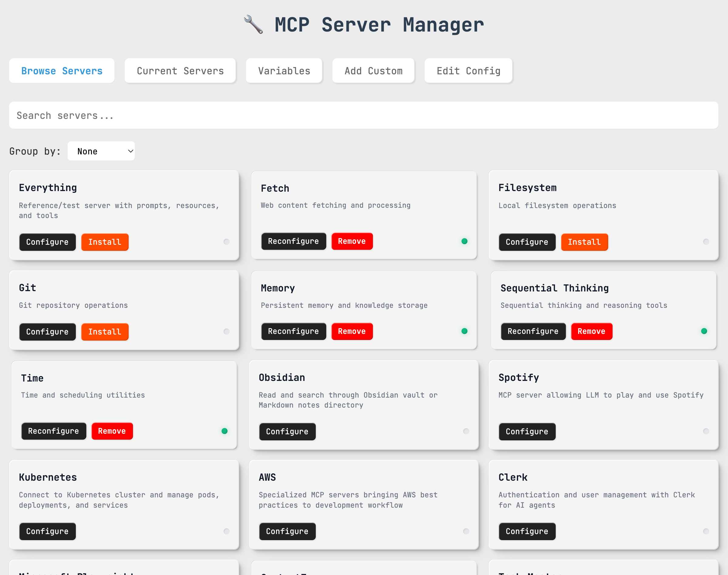Open the Variables tab
Viewport: 728px width, 575px height.
point(284,71)
